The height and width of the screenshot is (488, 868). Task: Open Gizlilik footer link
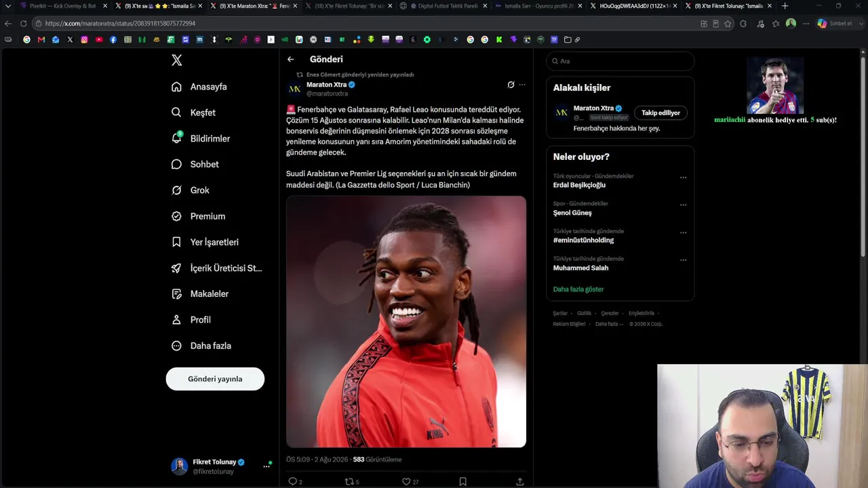click(x=584, y=313)
